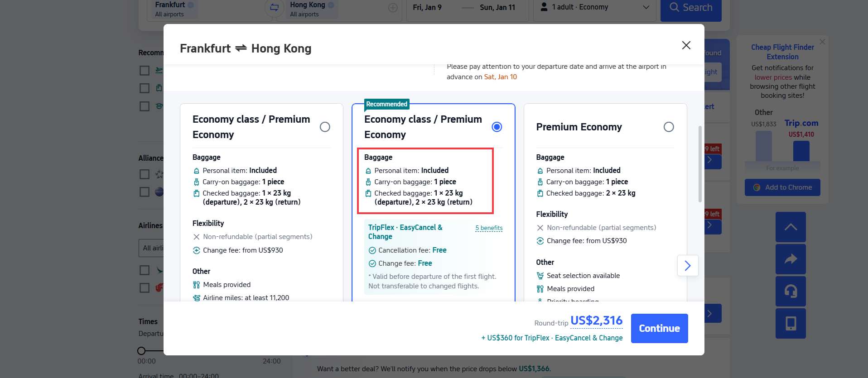This screenshot has height=378, width=868.
Task: Click the Add to Chrome button
Action: [x=782, y=187]
